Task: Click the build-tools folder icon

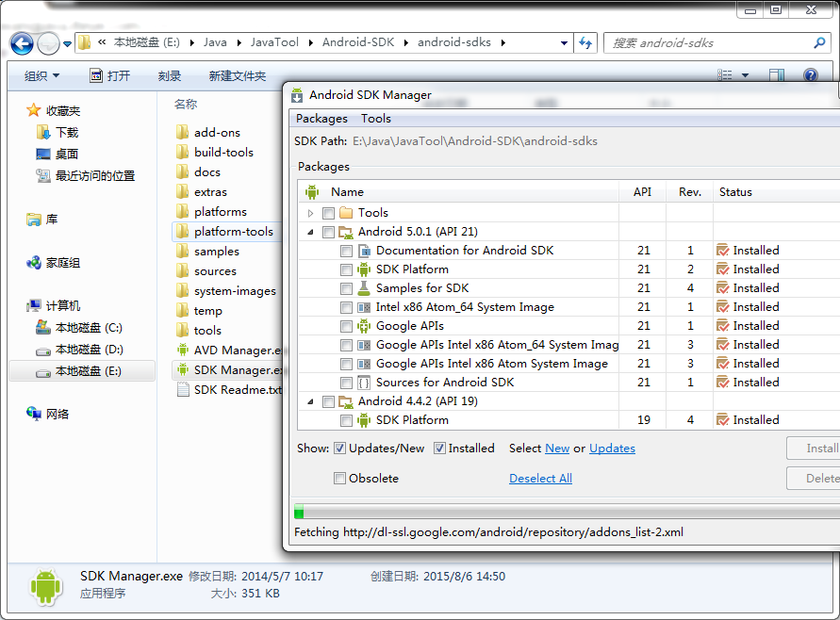Action: [183, 152]
